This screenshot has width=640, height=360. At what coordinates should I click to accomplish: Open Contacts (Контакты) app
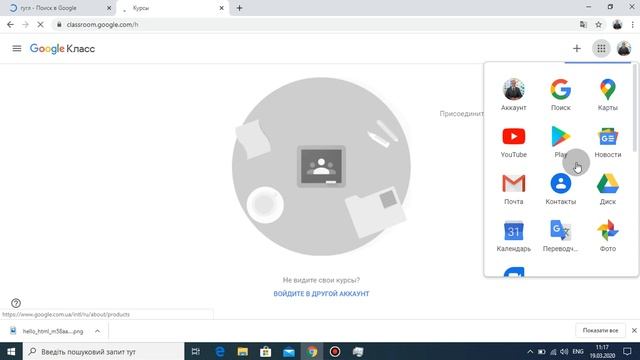(560, 189)
